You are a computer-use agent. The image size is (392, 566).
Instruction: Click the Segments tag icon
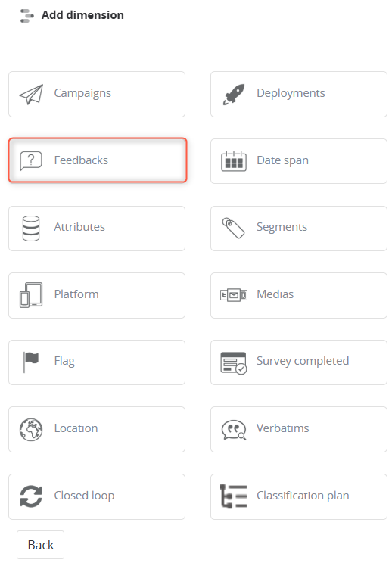[x=234, y=228]
